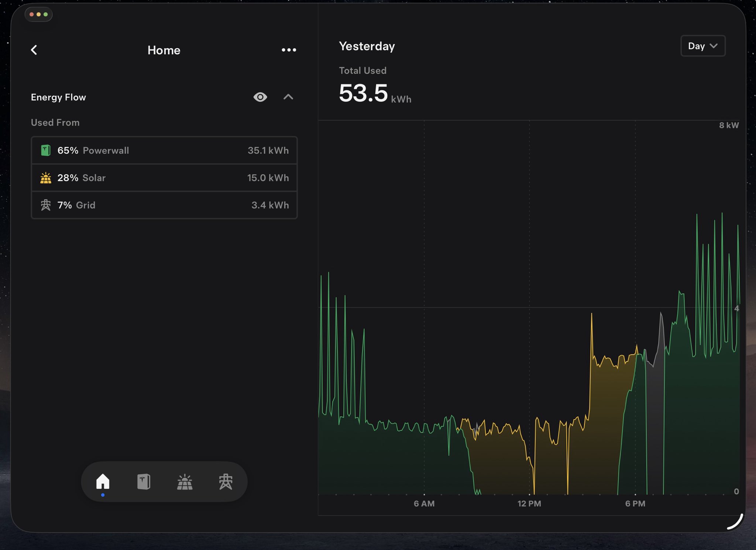
Task: Select the Home tab in bottom bar
Action: 103,481
